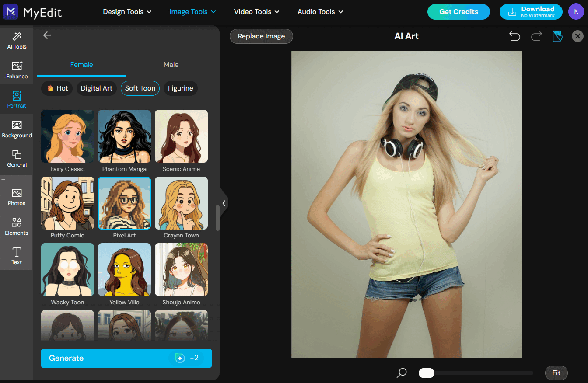Select the Enhance tool in the sidebar
Viewport: 588px width, 383px height.
tap(17, 70)
